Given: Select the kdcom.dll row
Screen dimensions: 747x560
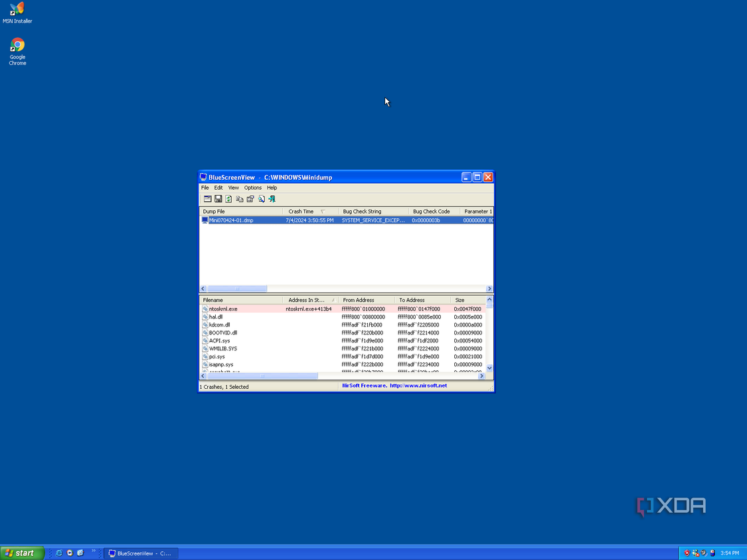Looking at the screenshot, I should pos(343,324).
